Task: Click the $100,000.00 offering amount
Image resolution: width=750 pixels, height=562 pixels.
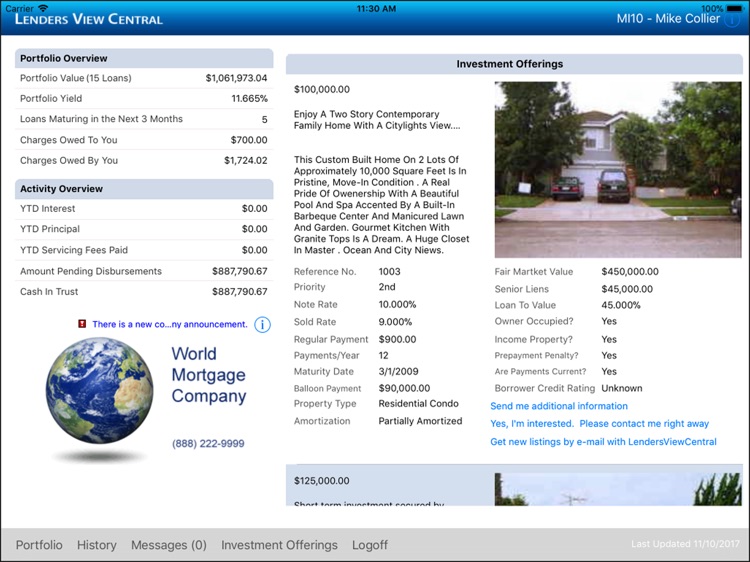Action: [322, 89]
